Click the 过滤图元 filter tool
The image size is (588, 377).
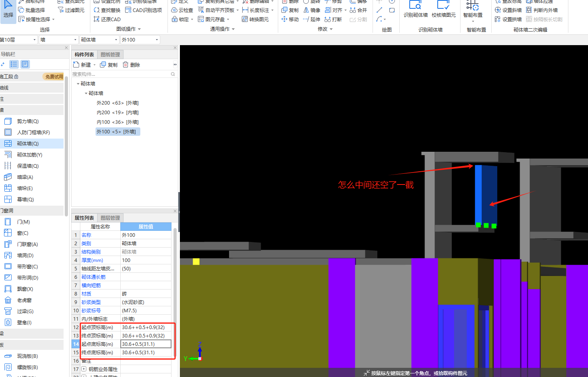(x=71, y=10)
